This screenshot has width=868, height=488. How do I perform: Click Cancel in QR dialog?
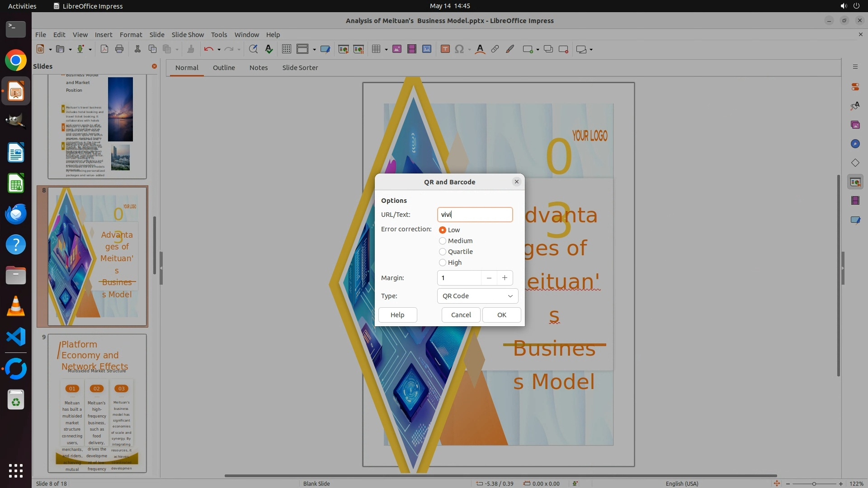(461, 315)
